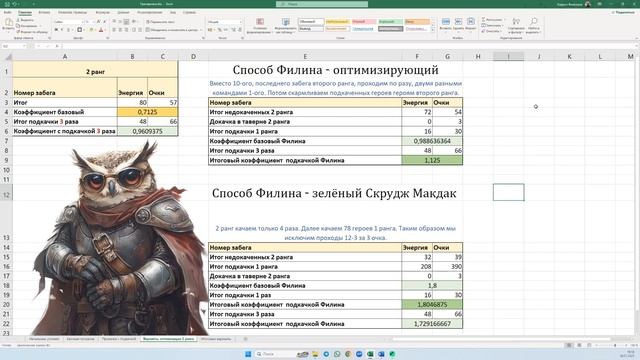640x360 pixels.
Task: Click the increase indent icon
Action: [x=140, y=29]
